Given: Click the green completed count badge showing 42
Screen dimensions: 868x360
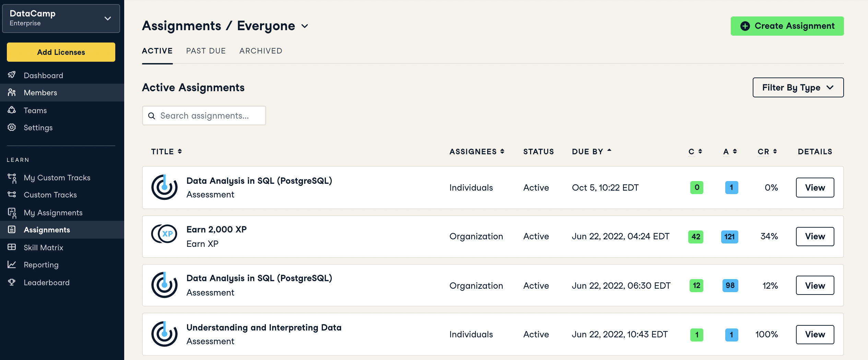Looking at the screenshot, I should point(696,237).
